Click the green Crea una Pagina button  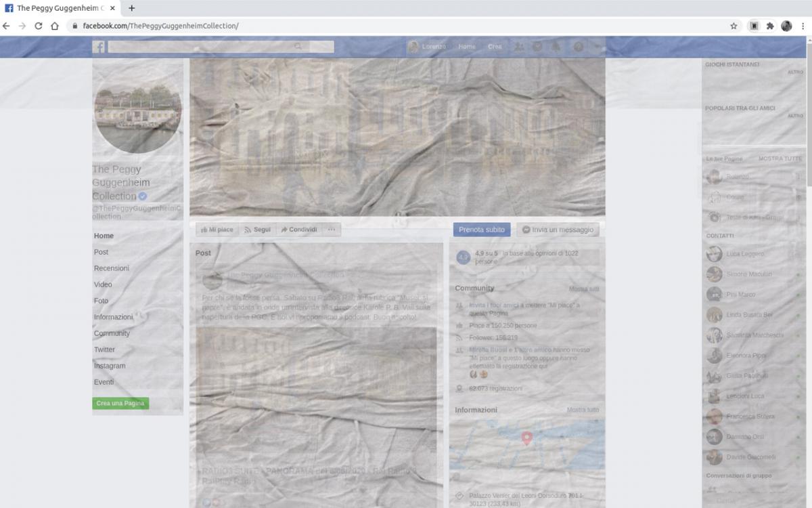pos(120,403)
